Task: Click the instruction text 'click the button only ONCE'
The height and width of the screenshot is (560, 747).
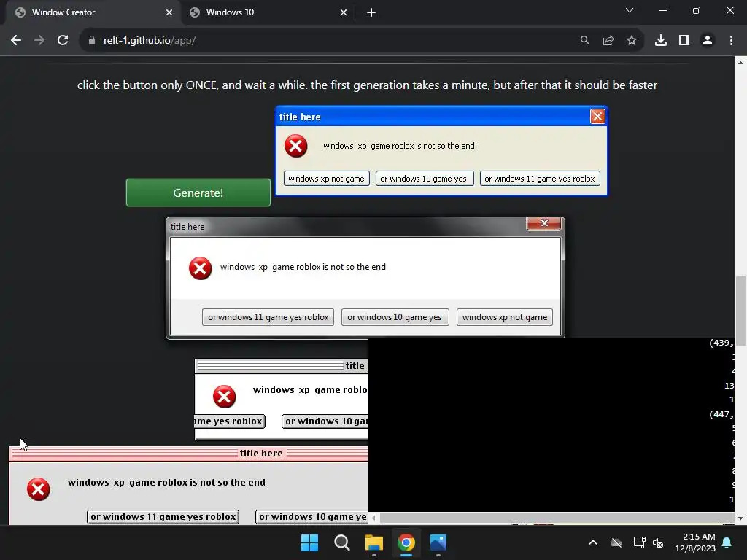Action: coord(147,85)
